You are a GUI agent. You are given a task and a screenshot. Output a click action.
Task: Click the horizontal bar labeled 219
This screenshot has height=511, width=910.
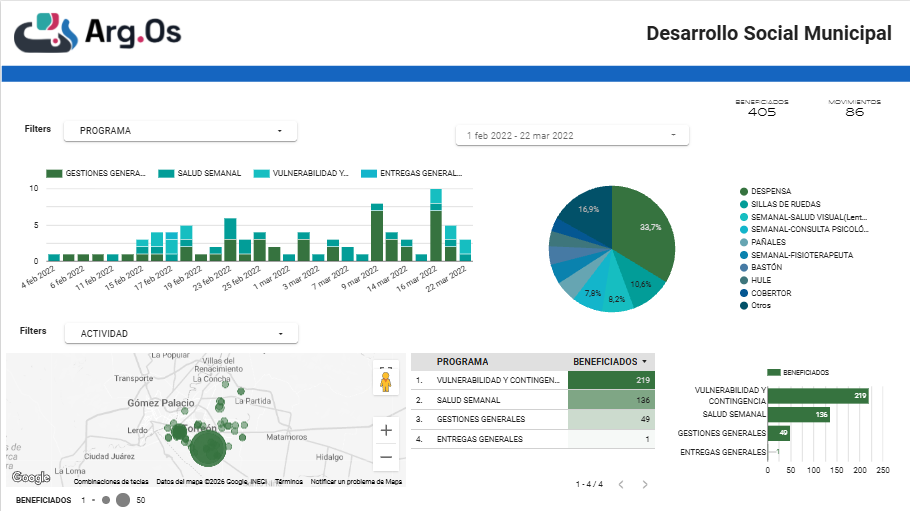(x=818, y=395)
